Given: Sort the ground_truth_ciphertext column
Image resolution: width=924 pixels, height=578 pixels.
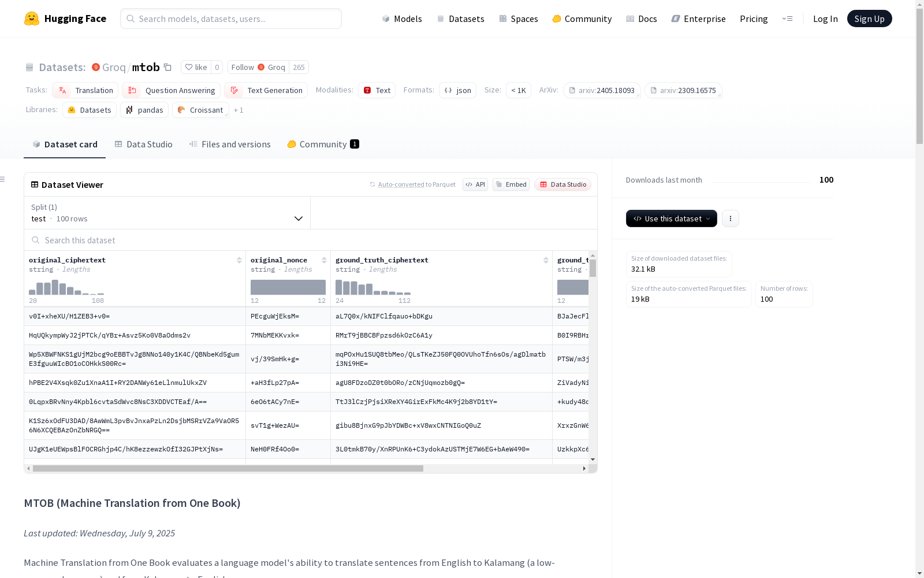Looking at the screenshot, I should click(546, 260).
